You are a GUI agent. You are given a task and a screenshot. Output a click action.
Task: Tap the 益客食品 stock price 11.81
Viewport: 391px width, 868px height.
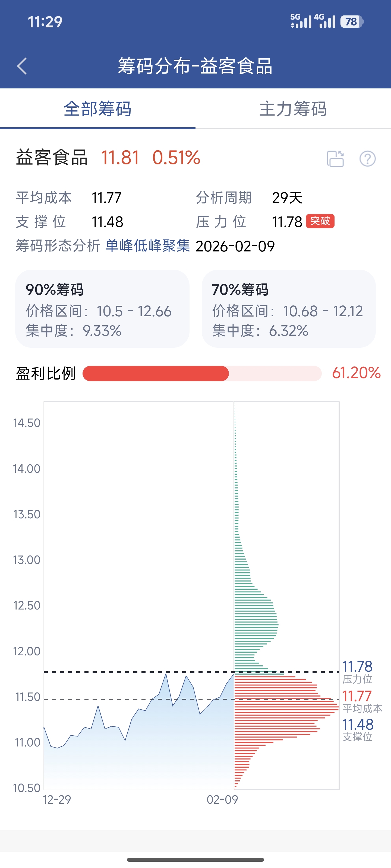pos(120,158)
